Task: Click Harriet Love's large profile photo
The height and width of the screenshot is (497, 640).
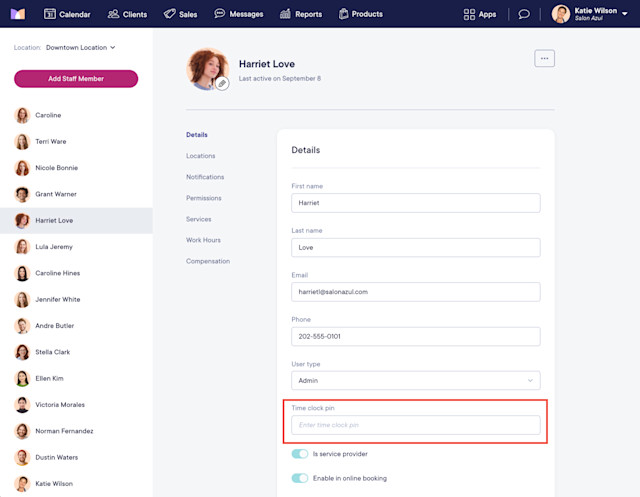Action: click(207, 69)
